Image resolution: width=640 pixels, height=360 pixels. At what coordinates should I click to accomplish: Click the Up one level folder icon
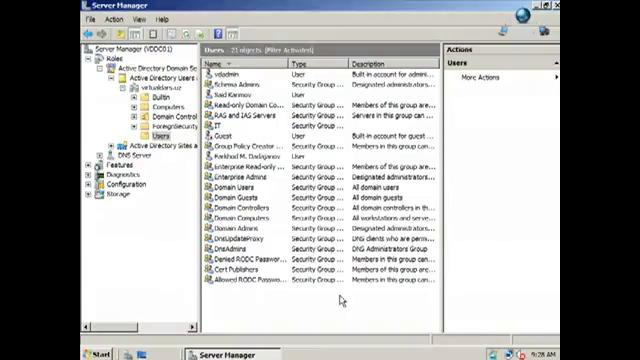(x=120, y=34)
